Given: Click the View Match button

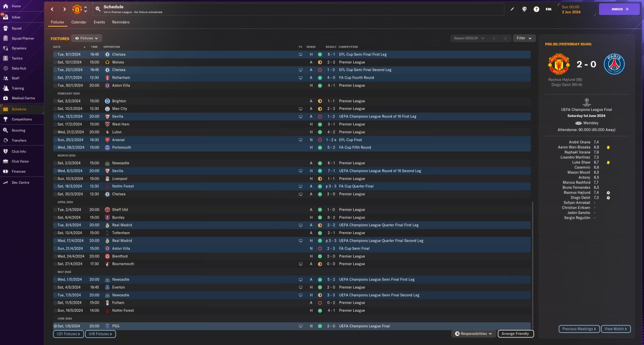Looking at the screenshot, I should (616, 329).
